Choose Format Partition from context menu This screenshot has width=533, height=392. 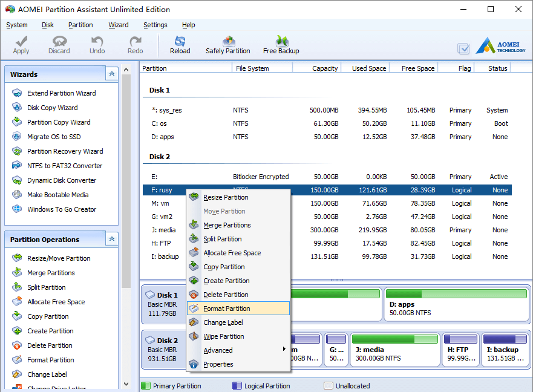tap(238, 309)
